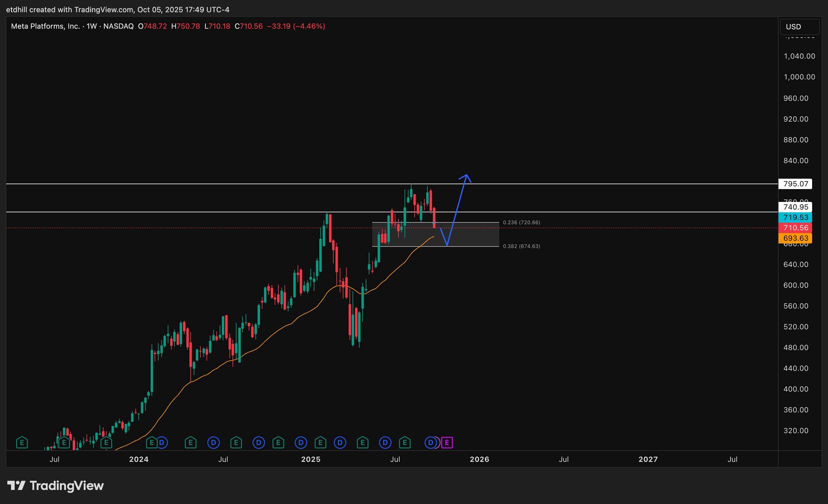Select the 795.07 white price label
The image size is (828, 504).
point(795,184)
